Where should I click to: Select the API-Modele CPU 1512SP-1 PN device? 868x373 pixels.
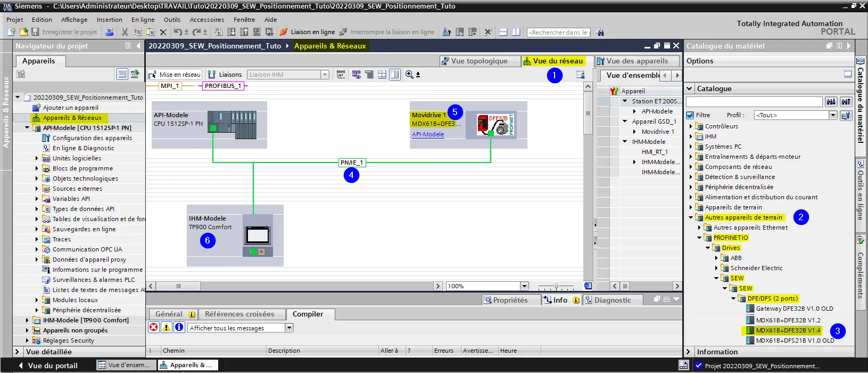(209, 125)
